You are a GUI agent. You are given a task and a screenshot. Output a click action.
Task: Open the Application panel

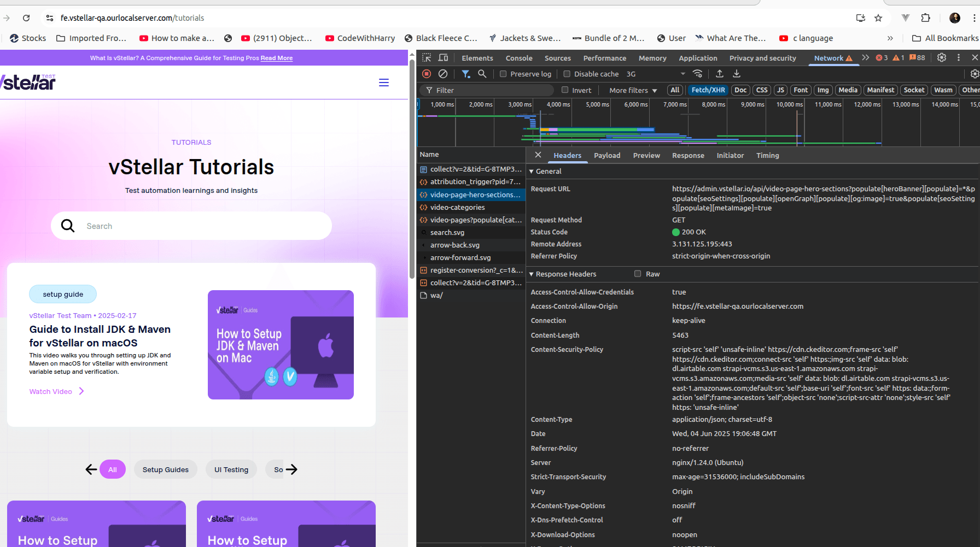point(698,58)
